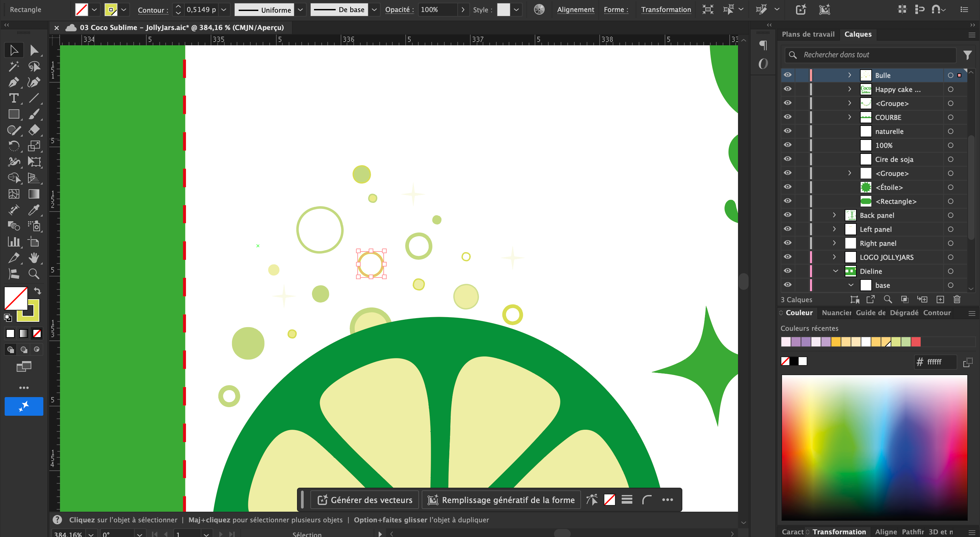Click the delete selection trash icon

tap(957, 300)
